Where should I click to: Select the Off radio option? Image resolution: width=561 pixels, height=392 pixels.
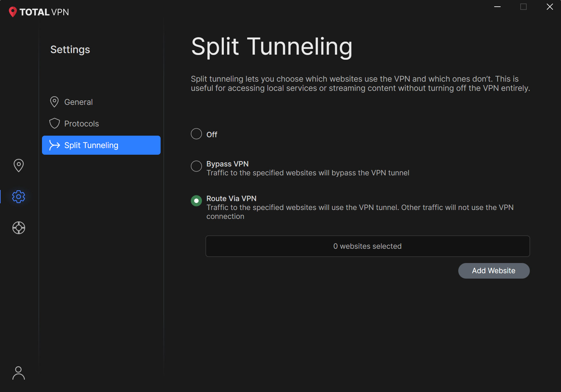coord(196,134)
